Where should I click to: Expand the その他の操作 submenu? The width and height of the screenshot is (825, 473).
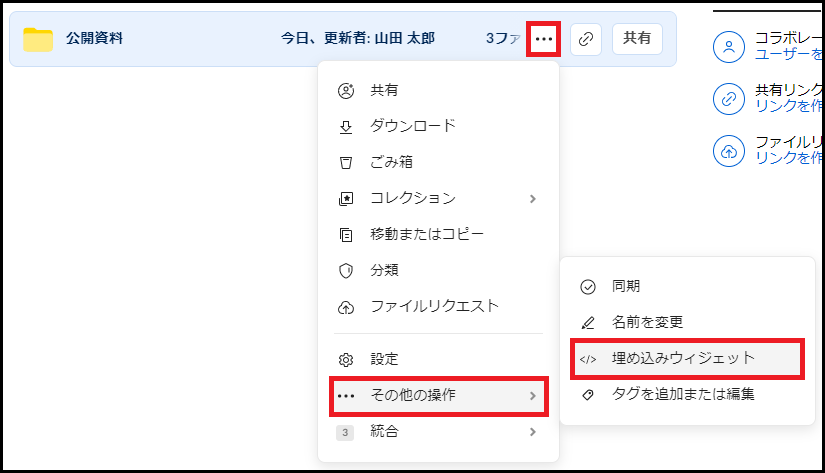coord(438,396)
